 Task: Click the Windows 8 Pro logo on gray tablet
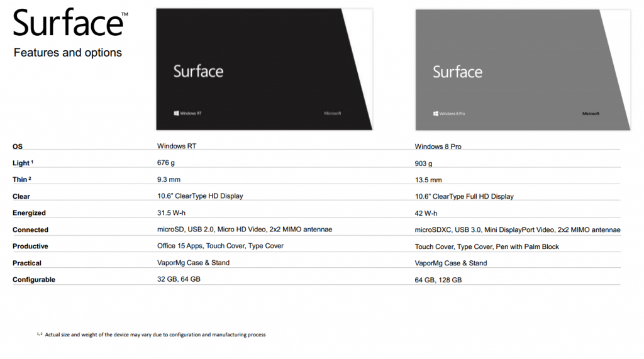click(450, 114)
